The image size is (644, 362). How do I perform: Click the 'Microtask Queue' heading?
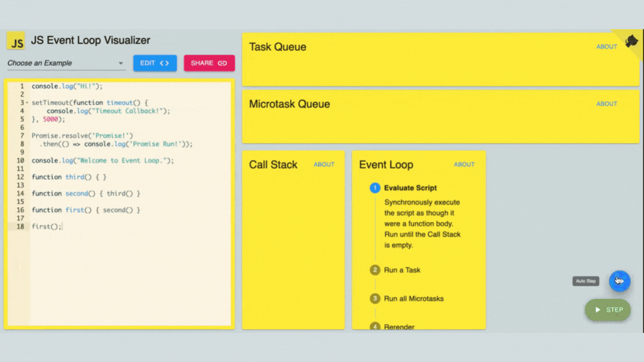(290, 104)
